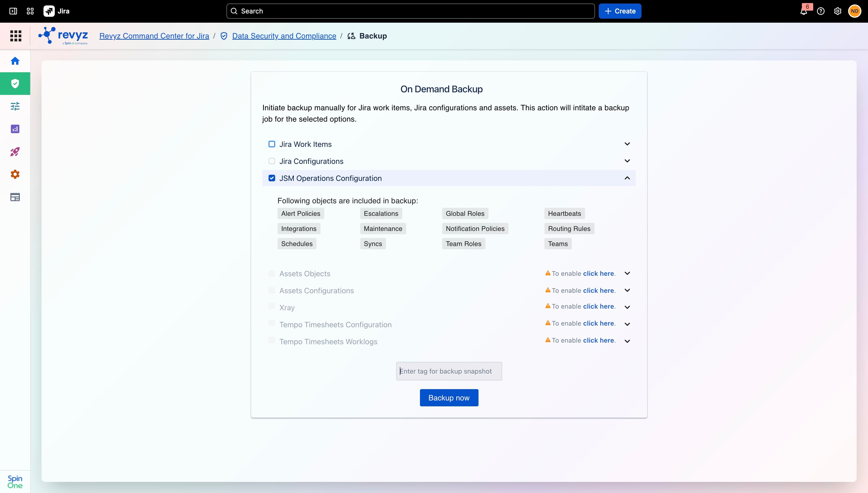Click the Team Roles tag
The height and width of the screenshot is (493, 868).
tap(464, 244)
